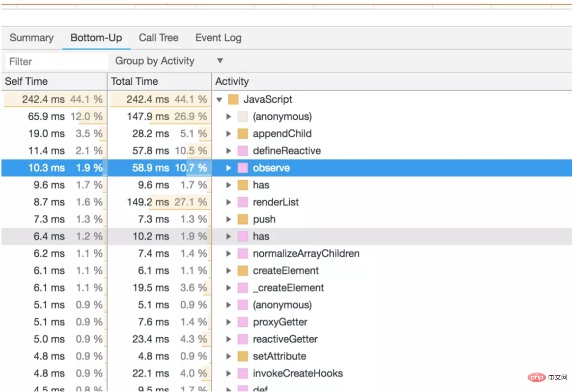Click the 7.3 ms Self Time cell
The image size is (572, 392).
click(54, 219)
